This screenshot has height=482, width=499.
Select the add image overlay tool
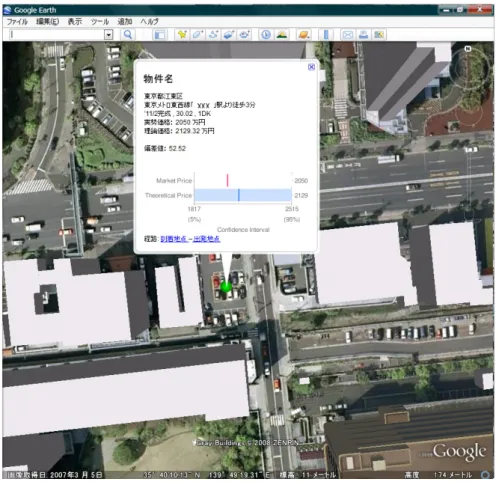click(229, 35)
